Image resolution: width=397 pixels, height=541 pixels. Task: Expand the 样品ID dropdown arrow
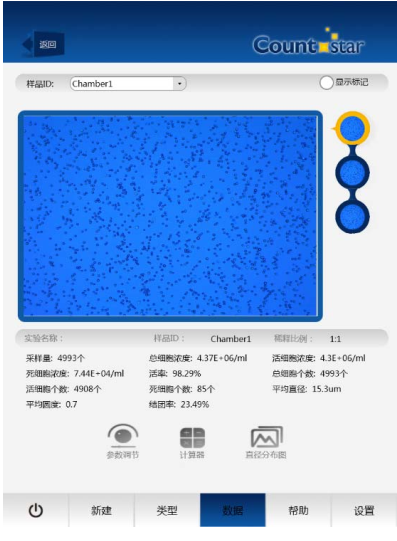click(x=179, y=83)
